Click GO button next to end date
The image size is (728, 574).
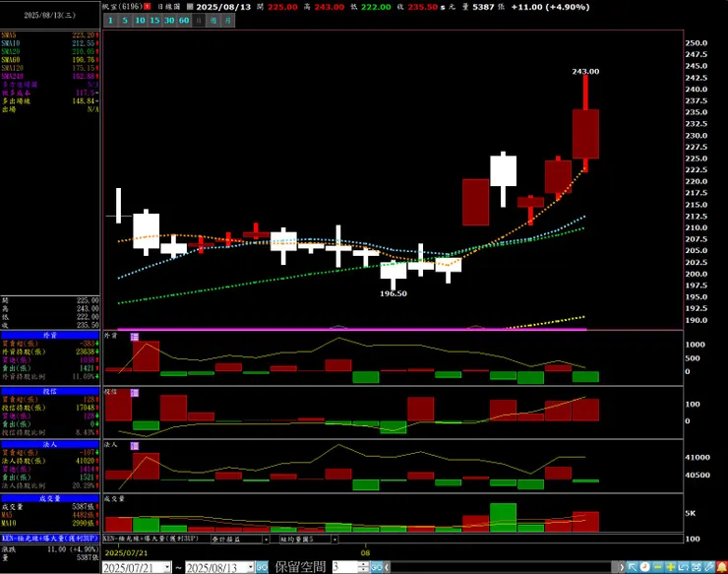pyautogui.click(x=262, y=567)
